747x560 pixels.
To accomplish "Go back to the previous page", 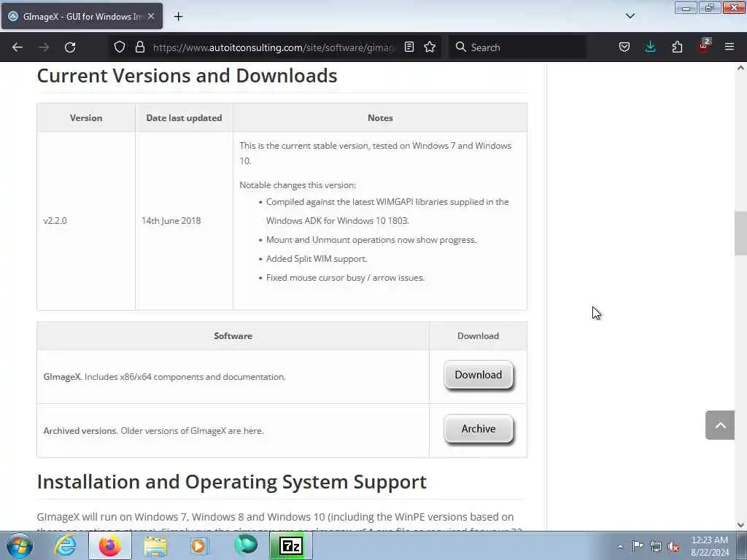I will click(18, 47).
